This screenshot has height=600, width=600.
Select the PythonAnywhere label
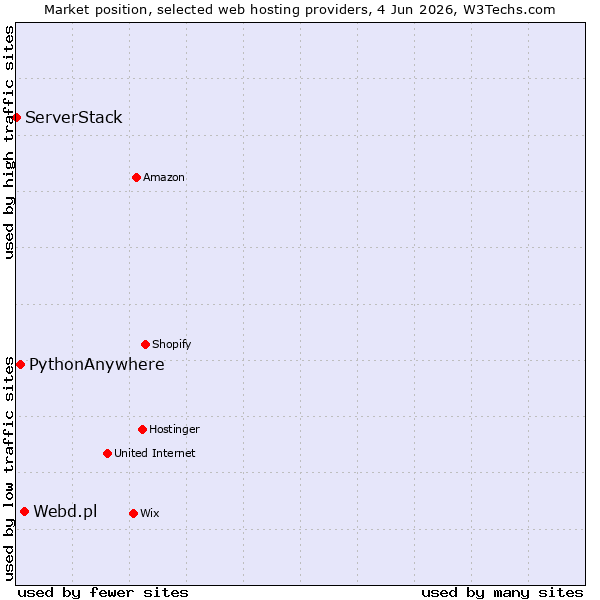[x=97, y=365]
